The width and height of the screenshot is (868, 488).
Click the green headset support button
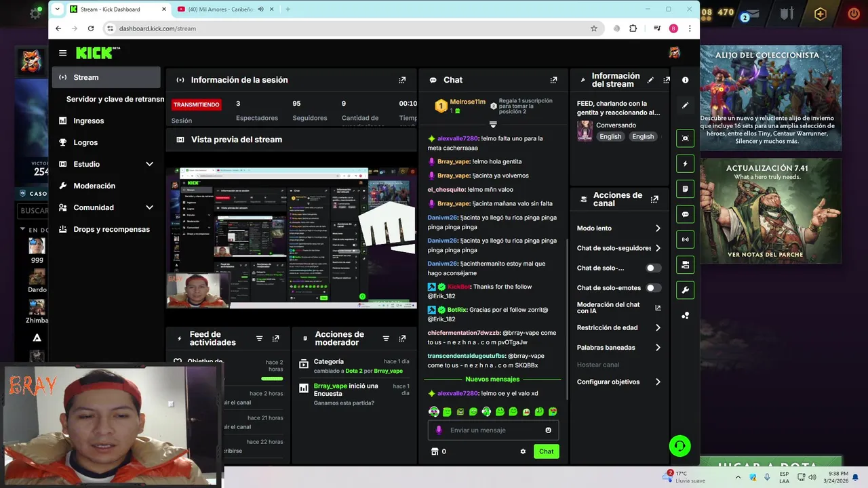coord(679,446)
